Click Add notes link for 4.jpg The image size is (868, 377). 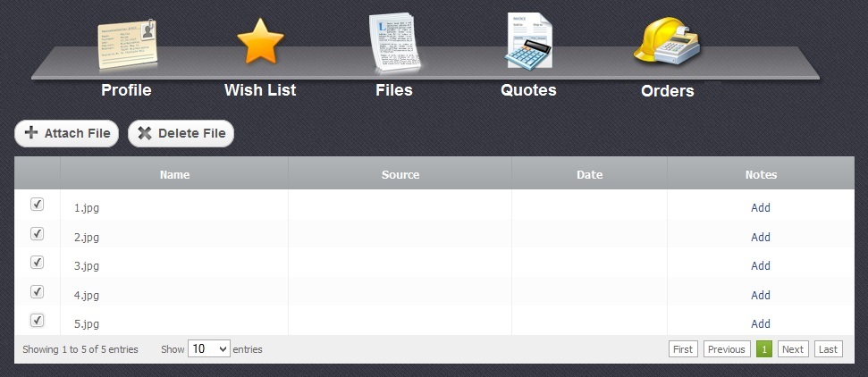[760, 295]
